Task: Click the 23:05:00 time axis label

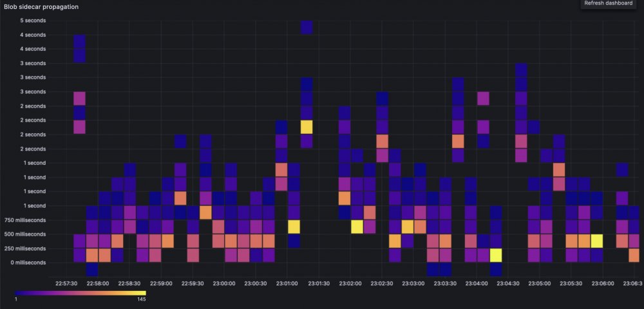Action: click(540, 283)
